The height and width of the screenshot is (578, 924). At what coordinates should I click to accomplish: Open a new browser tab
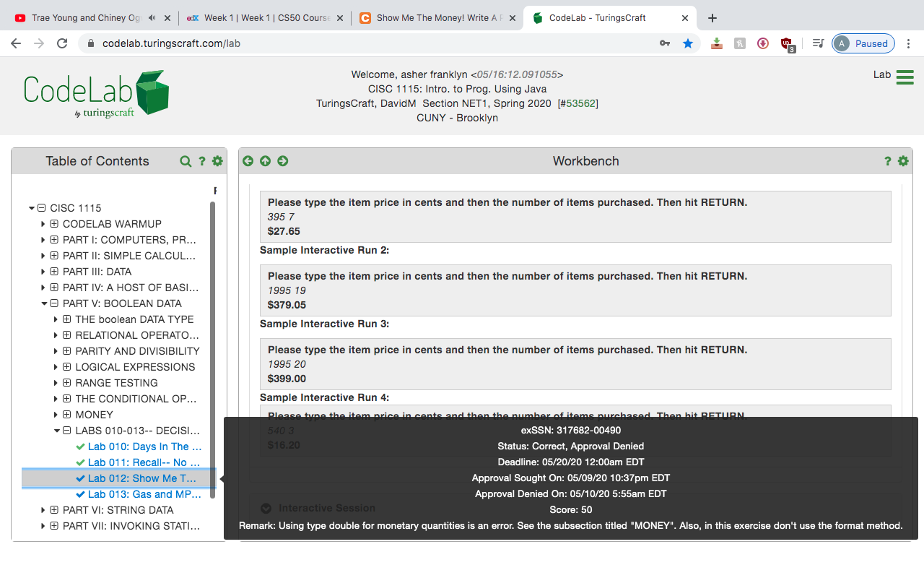[x=712, y=18]
